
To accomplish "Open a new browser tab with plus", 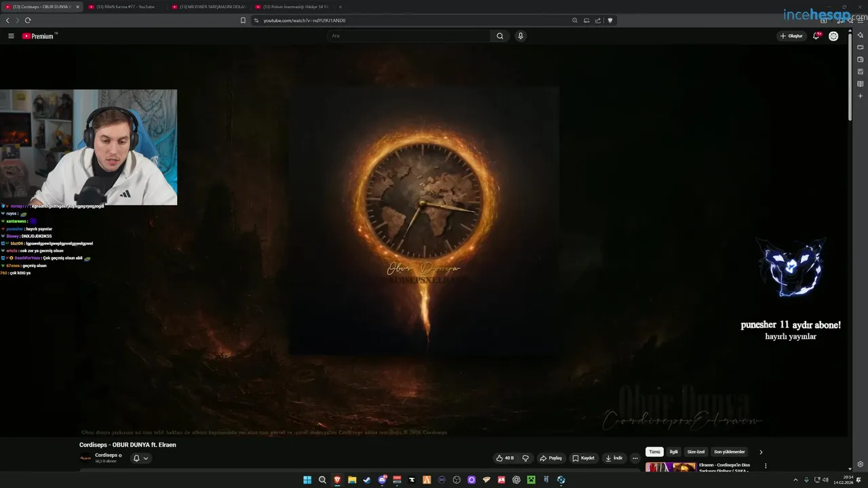I will pyautogui.click(x=340, y=7).
